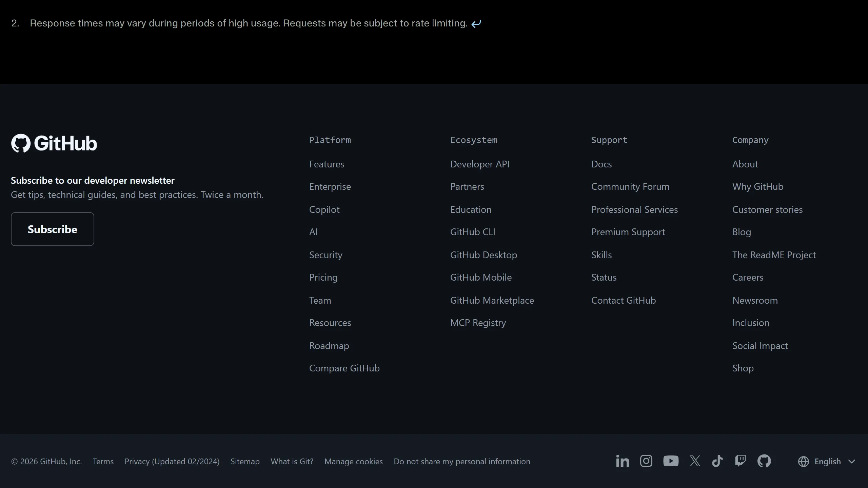Go to the Partners page
Viewport: 868px width, 488px height.
click(x=467, y=186)
